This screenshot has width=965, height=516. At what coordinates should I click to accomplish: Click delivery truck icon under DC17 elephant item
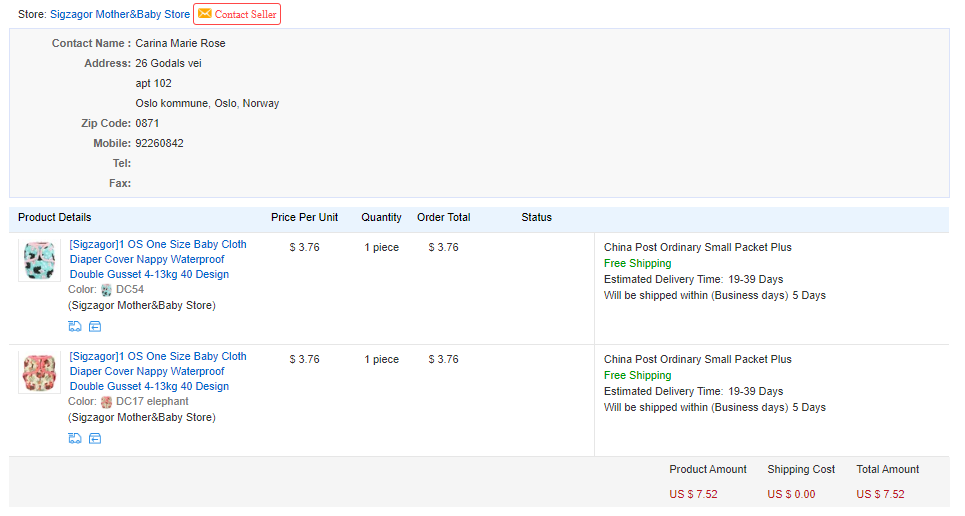[x=74, y=438]
